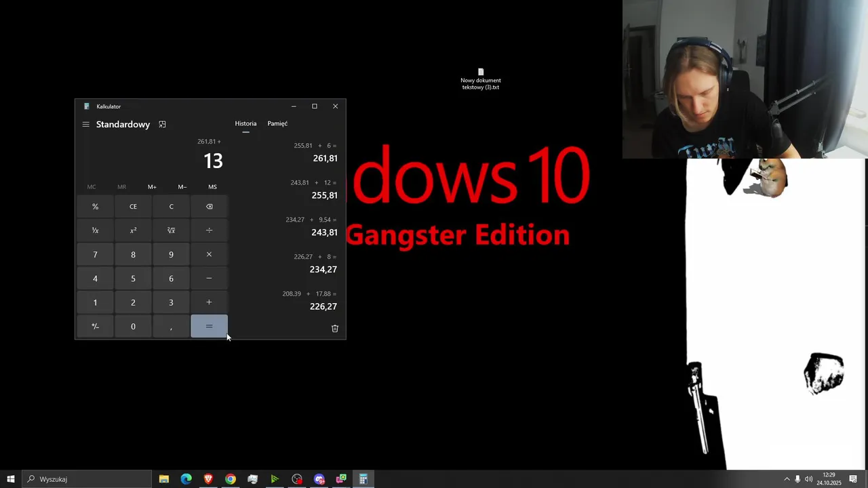The height and width of the screenshot is (488, 868).
Task: Select history entry with result 255,81
Action: 288,190
